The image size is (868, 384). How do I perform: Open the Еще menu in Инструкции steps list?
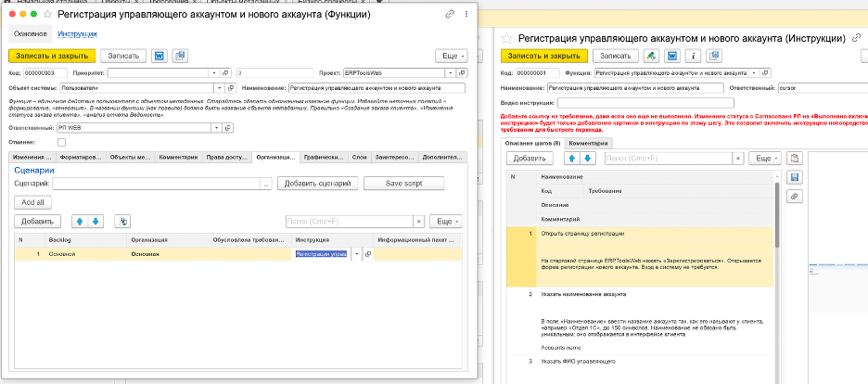click(764, 159)
